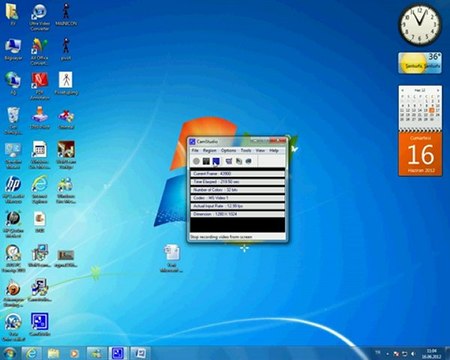Toggle the record-to-SWF/AVI icon in CamStudio

coord(248,161)
